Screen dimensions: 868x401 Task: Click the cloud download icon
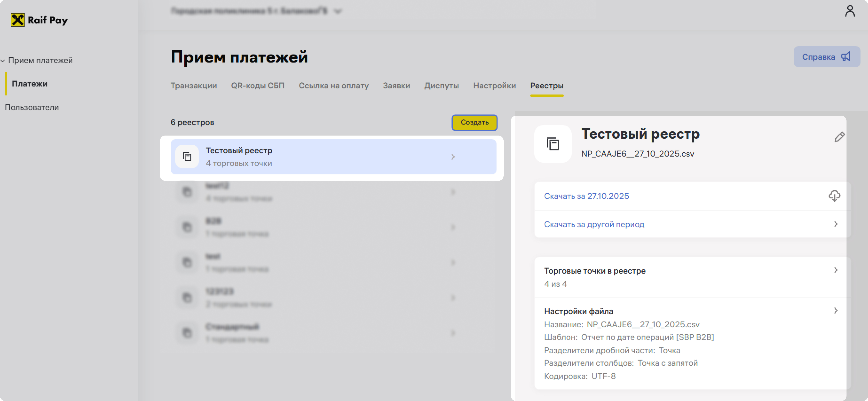(x=834, y=196)
